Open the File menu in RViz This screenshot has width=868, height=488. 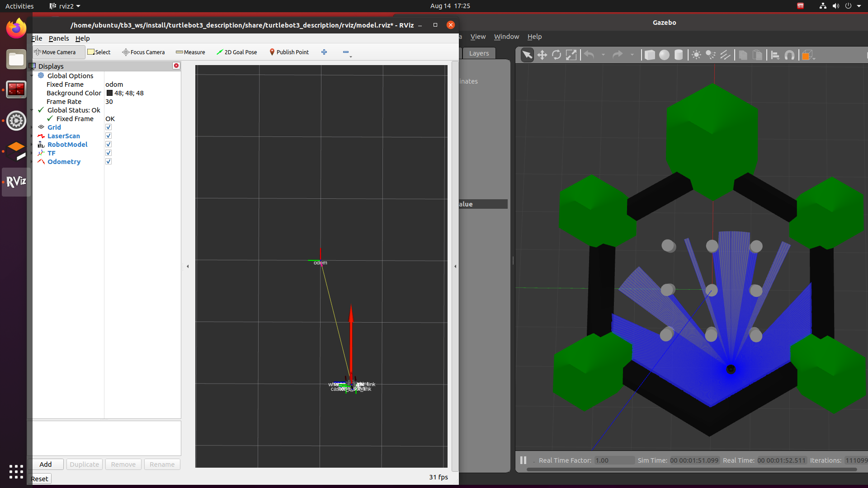tap(37, 38)
